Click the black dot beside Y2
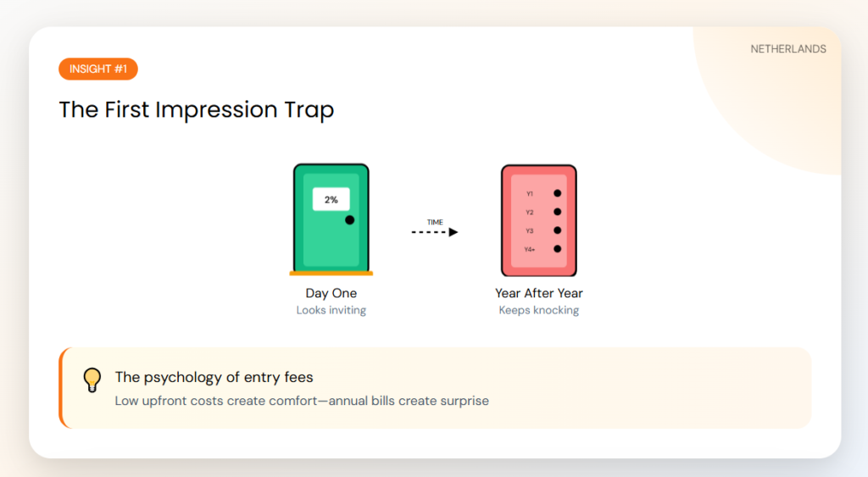This screenshot has width=868, height=477. (557, 212)
